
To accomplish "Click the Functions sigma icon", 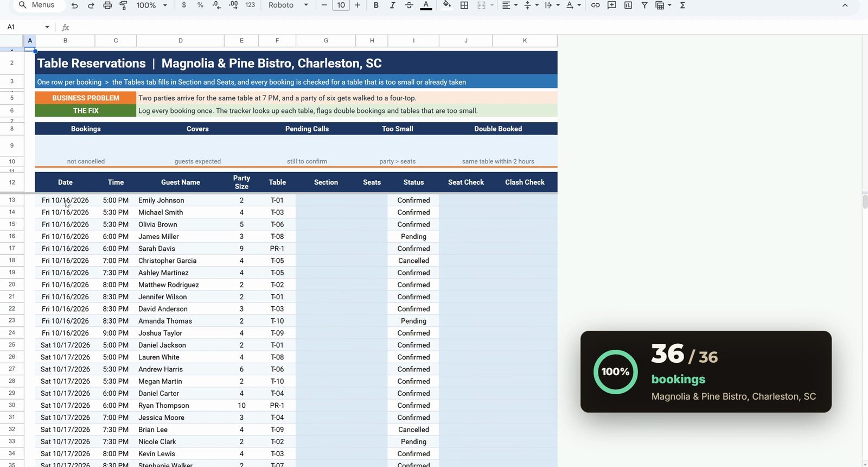I will [682, 5].
